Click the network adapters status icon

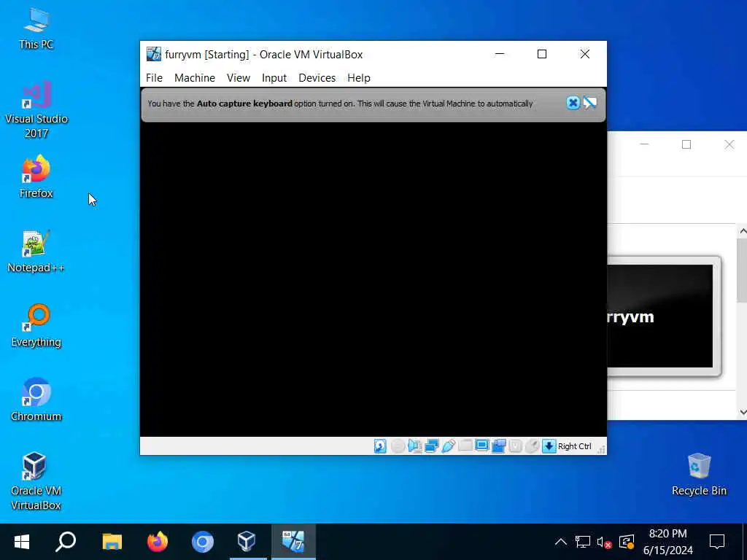[x=432, y=446]
